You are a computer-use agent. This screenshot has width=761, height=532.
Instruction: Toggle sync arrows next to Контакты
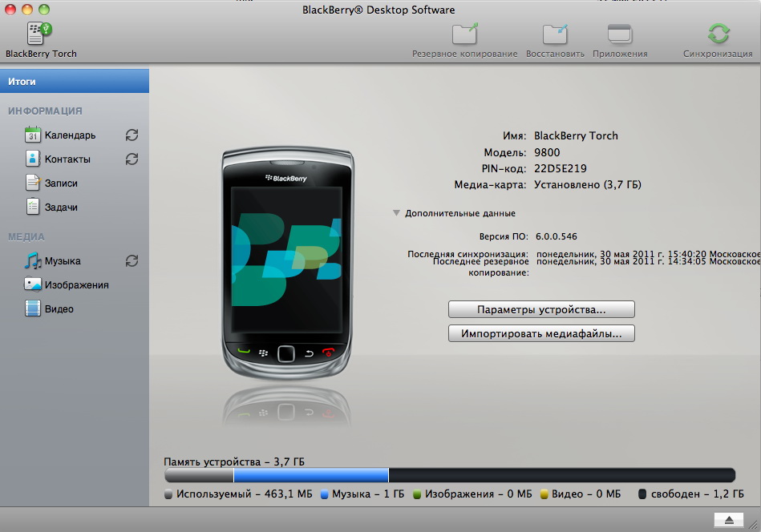point(132,159)
